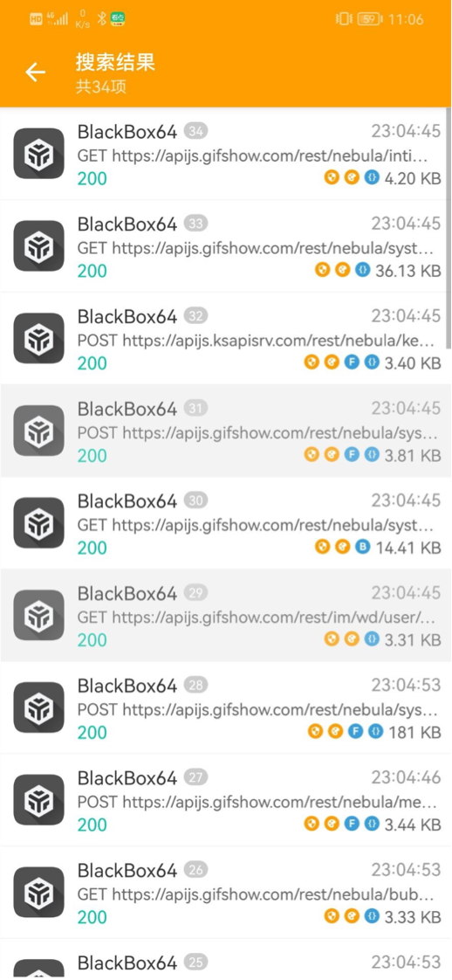Tap the blue B badge on request 30
452x980 pixels.
tap(362, 548)
